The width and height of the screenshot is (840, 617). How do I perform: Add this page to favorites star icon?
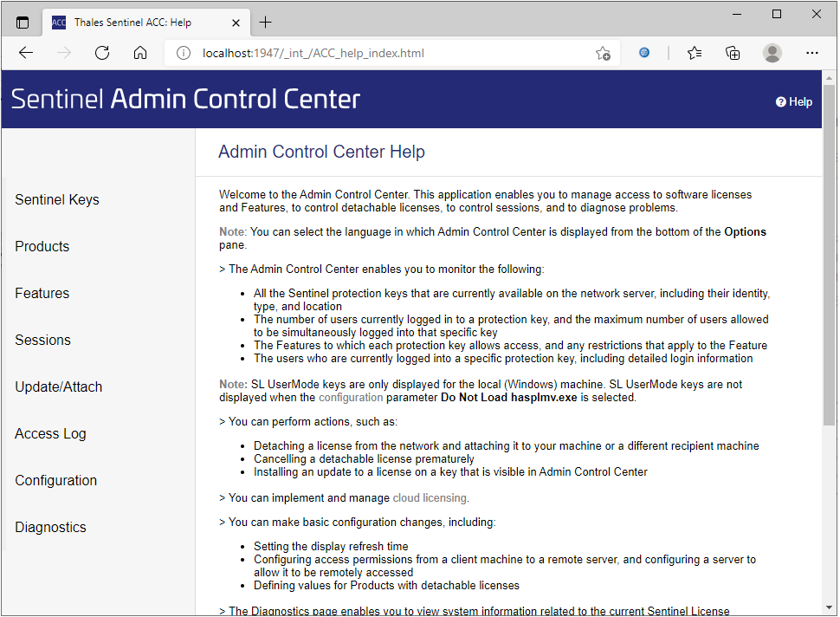tap(603, 53)
